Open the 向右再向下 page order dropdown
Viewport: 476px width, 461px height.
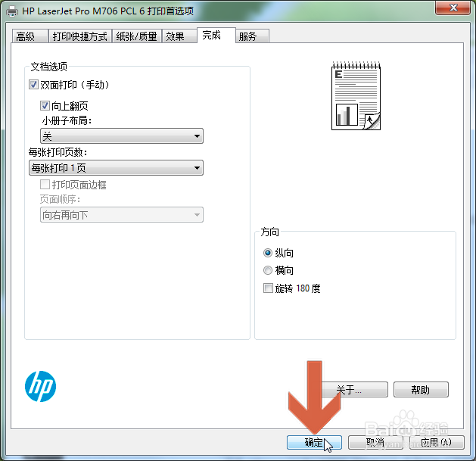tap(122, 215)
